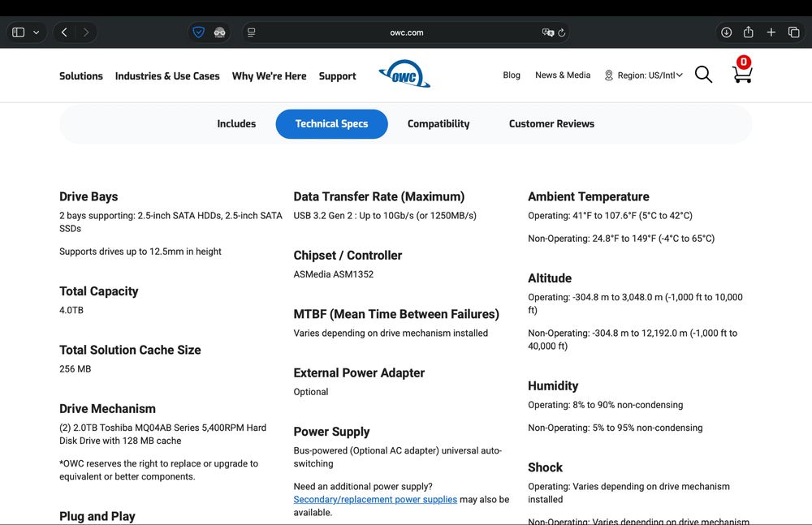Open the Support menu
812x525 pixels.
coord(337,76)
